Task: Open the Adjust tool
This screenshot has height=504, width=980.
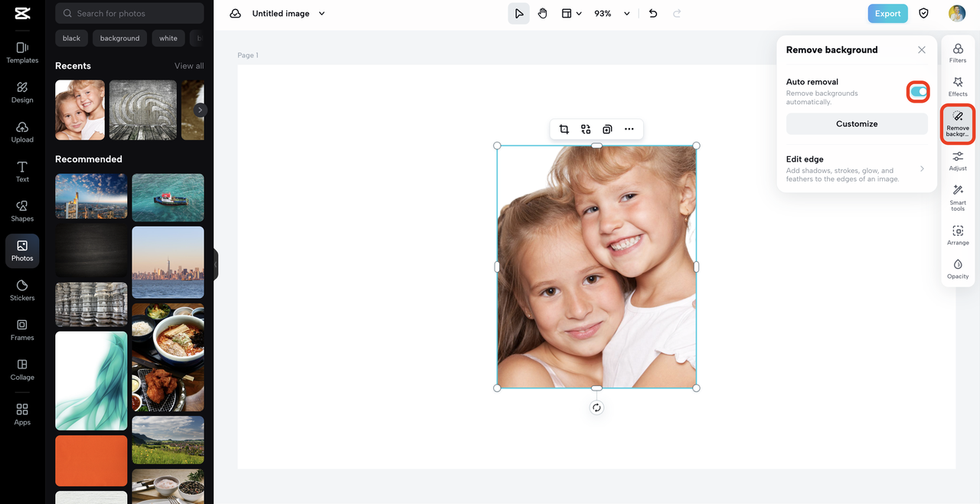Action: pyautogui.click(x=958, y=161)
